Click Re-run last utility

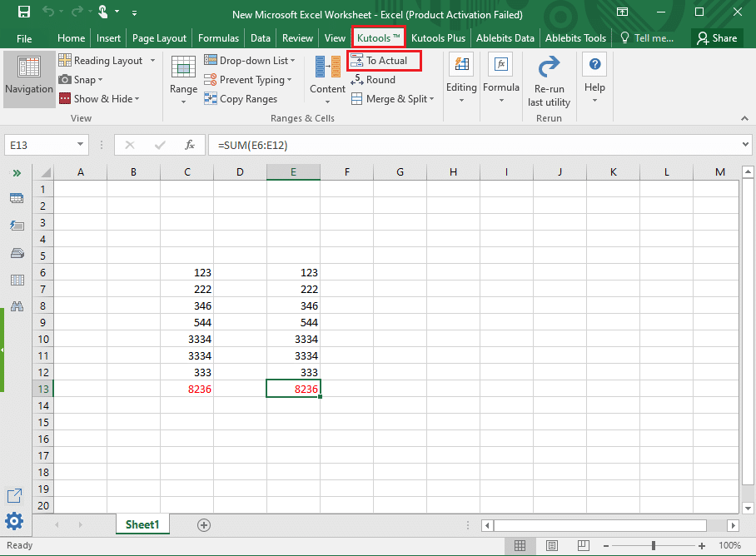[x=549, y=82]
